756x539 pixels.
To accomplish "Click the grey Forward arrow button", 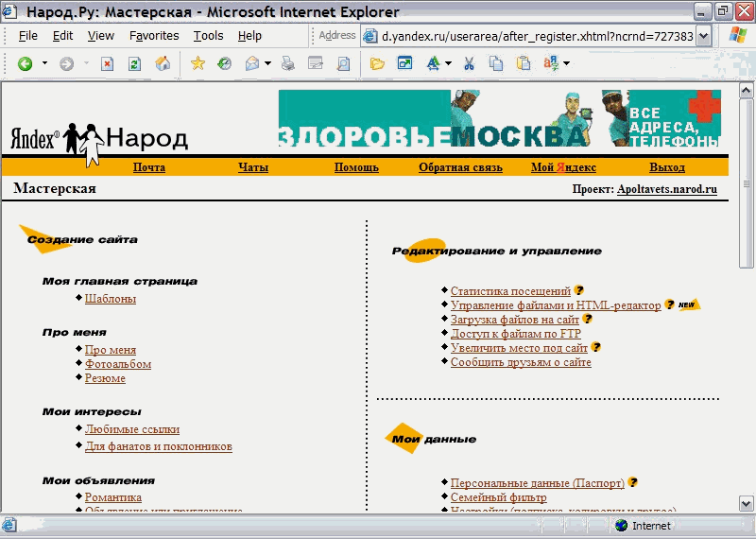I will [x=66, y=63].
